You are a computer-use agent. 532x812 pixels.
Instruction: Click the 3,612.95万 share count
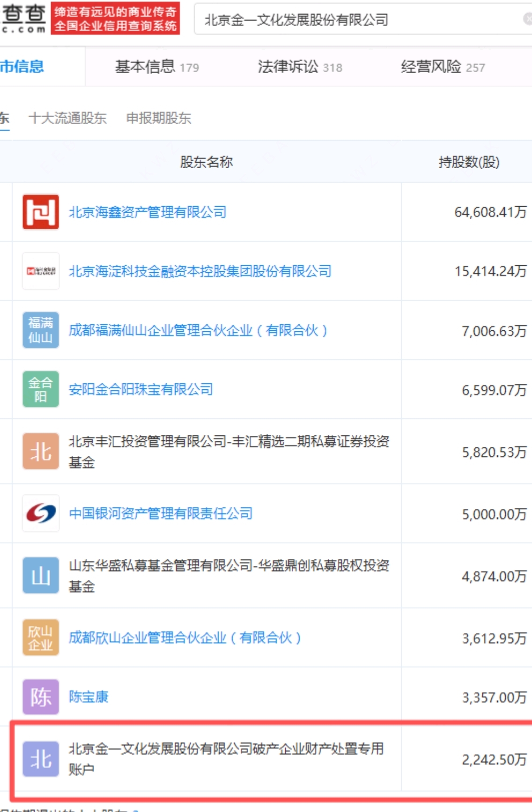494,639
